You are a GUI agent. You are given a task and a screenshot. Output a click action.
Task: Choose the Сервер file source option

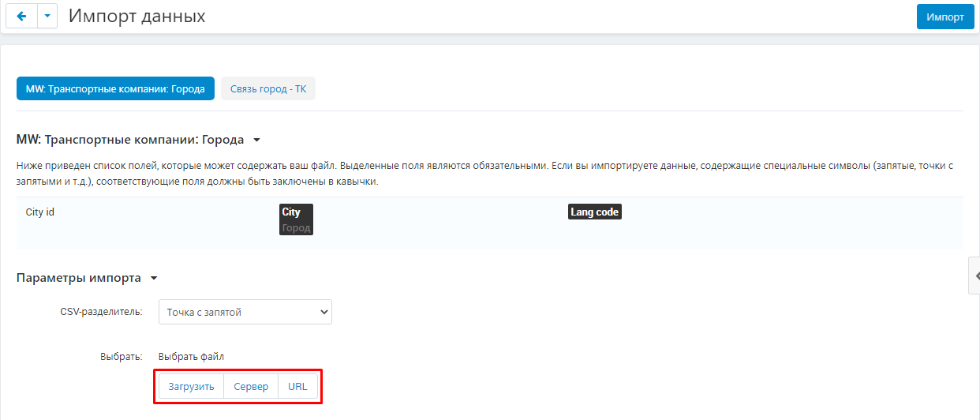251,387
